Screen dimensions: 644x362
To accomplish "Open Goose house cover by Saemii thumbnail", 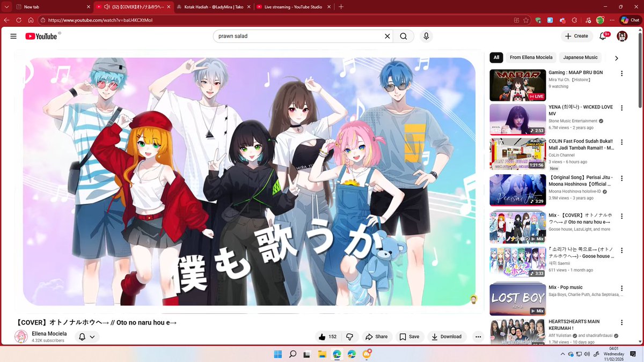I will pos(517,262).
